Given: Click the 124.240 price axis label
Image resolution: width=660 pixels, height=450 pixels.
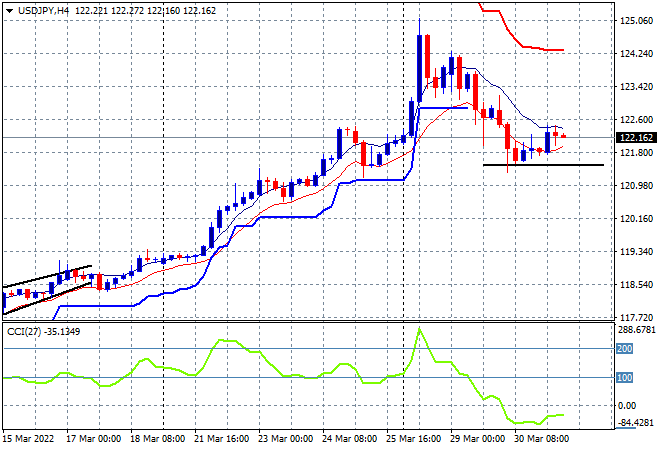Looking at the screenshot, I should tap(636, 53).
